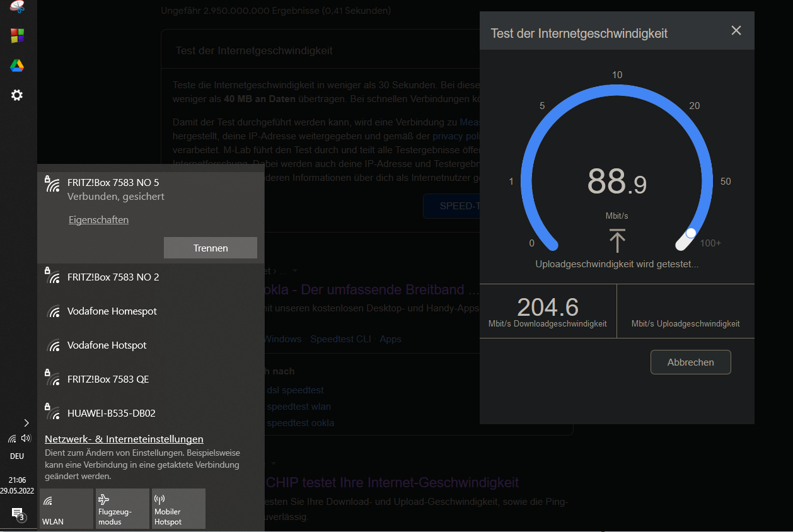Open the privacy policy link in background page

[456, 136]
